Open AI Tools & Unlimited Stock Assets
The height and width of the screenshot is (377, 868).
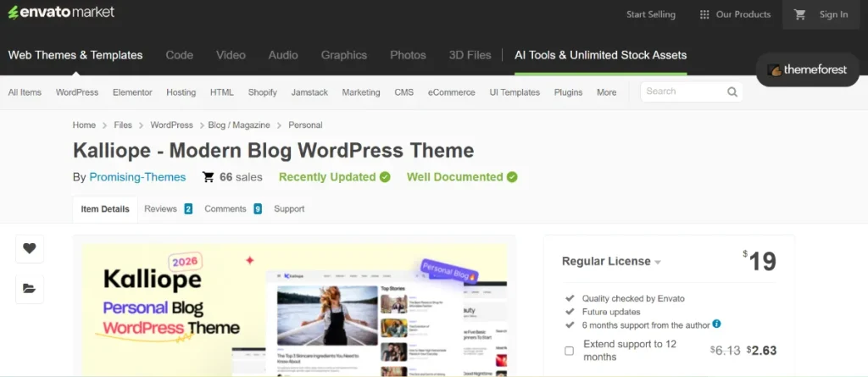(601, 55)
